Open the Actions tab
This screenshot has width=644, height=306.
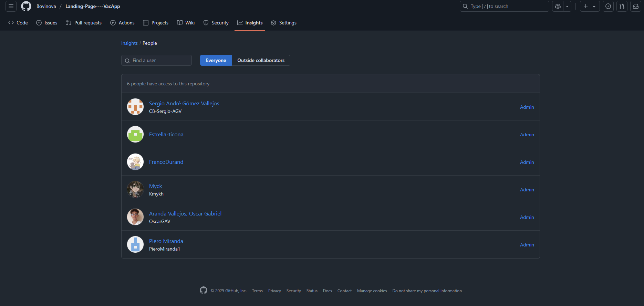coord(122,23)
